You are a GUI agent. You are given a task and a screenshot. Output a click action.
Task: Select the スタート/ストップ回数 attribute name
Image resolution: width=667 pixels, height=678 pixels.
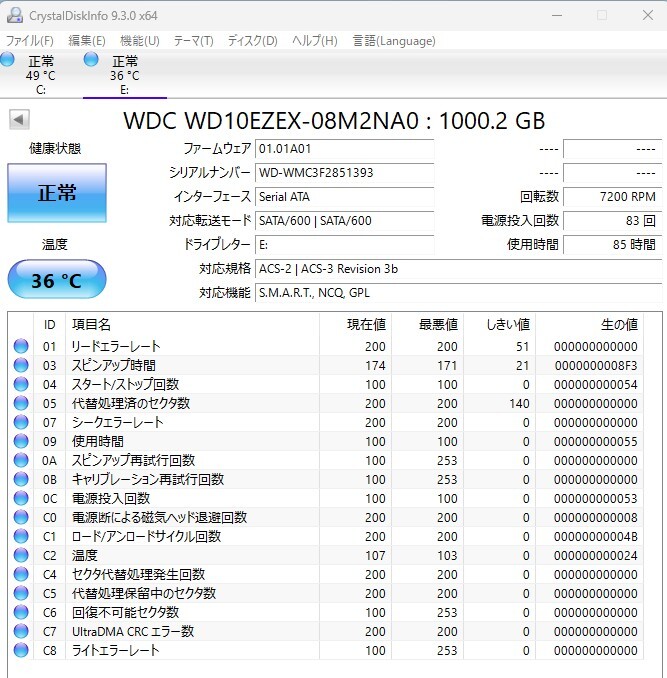point(125,384)
